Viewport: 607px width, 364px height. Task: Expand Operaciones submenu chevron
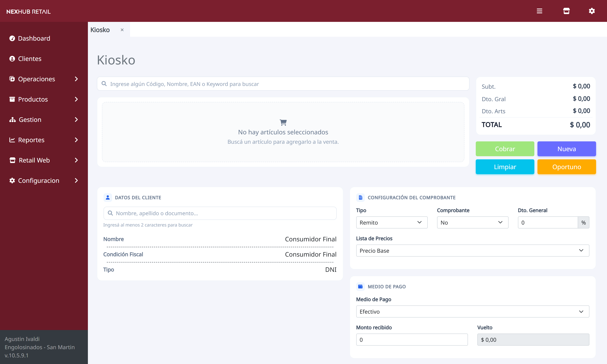click(x=76, y=79)
